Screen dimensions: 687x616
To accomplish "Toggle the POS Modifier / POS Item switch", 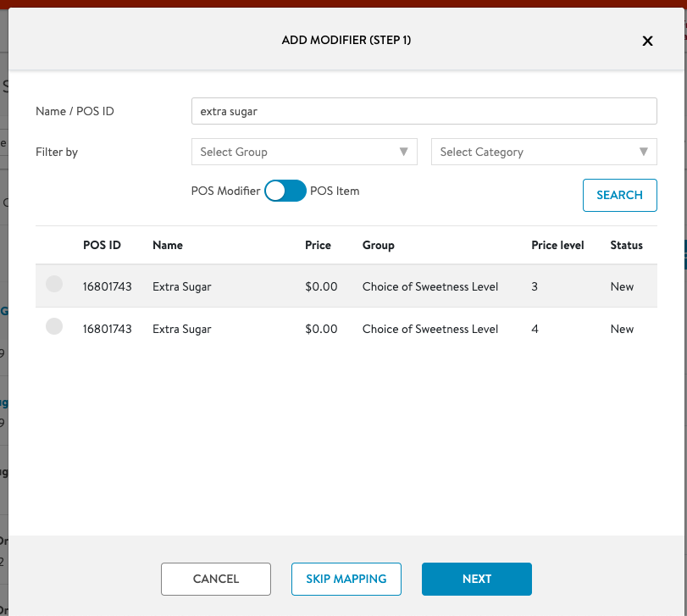I will pyautogui.click(x=285, y=191).
